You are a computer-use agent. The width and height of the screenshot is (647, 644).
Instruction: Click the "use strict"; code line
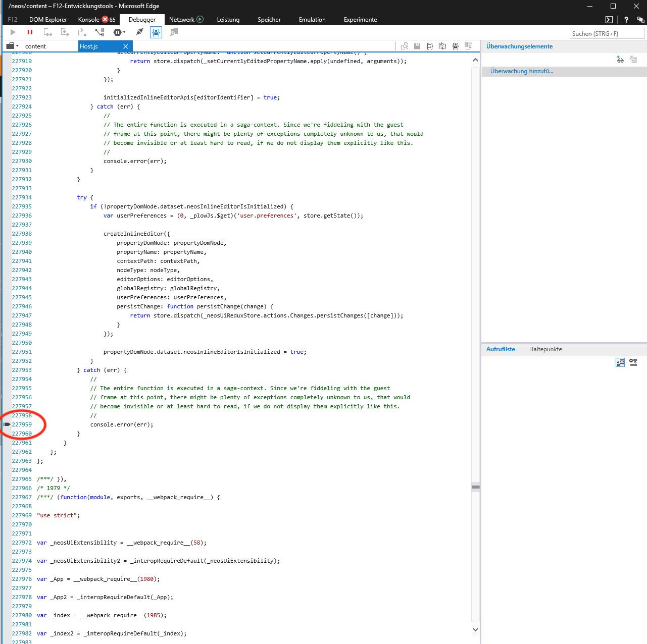(58, 515)
